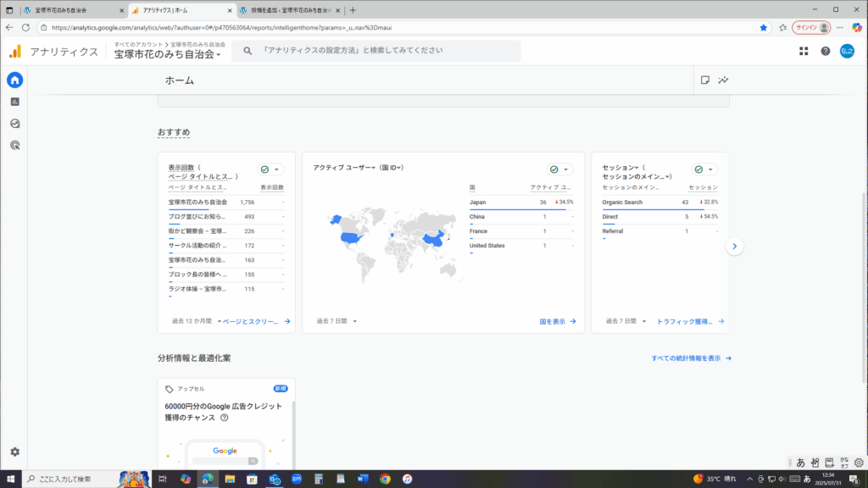
Task: Click the ラジオ体操 page title row
Action: tap(226, 290)
